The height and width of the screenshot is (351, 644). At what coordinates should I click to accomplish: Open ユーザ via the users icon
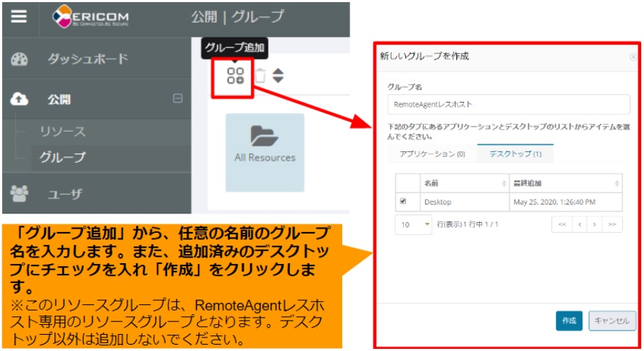19,192
